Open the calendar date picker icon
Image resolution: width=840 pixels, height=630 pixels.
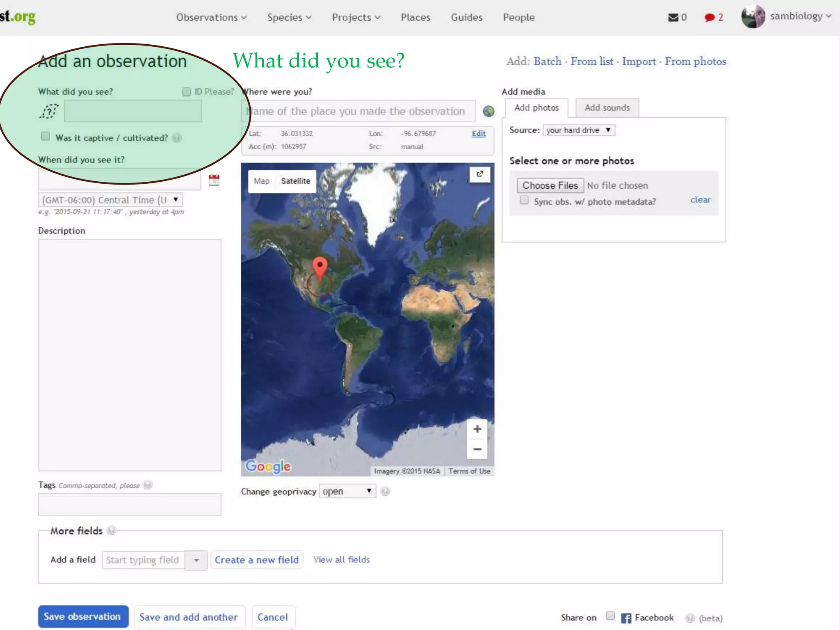pyautogui.click(x=214, y=180)
